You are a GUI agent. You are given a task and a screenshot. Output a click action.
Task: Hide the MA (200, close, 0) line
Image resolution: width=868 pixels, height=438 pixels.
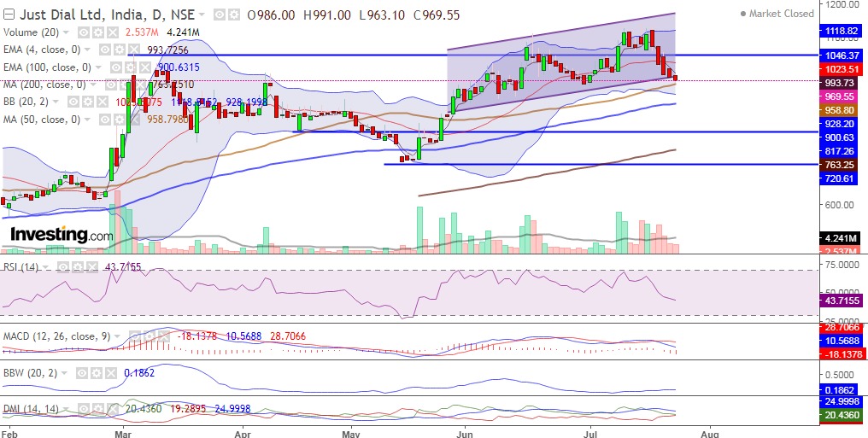[x=111, y=85]
